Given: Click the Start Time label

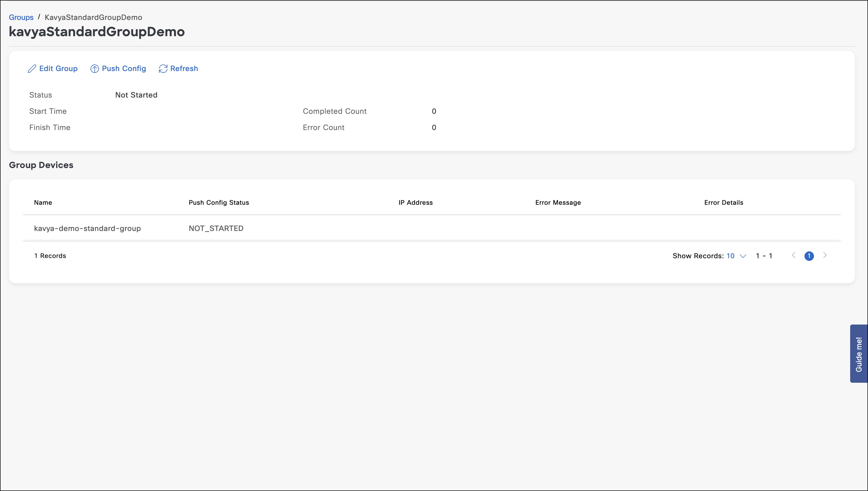Looking at the screenshot, I should 48,111.
